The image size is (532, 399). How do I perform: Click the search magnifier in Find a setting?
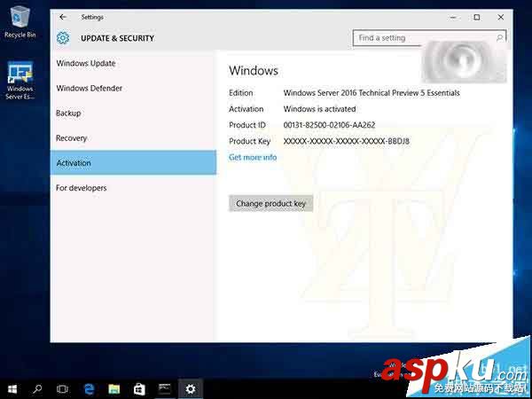(499, 38)
